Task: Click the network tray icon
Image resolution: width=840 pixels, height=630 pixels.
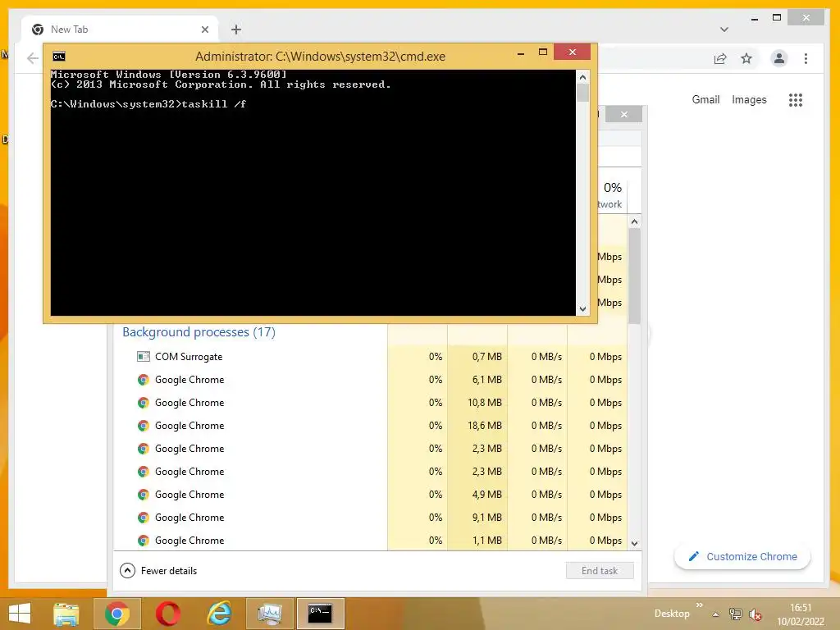Action: [x=736, y=614]
